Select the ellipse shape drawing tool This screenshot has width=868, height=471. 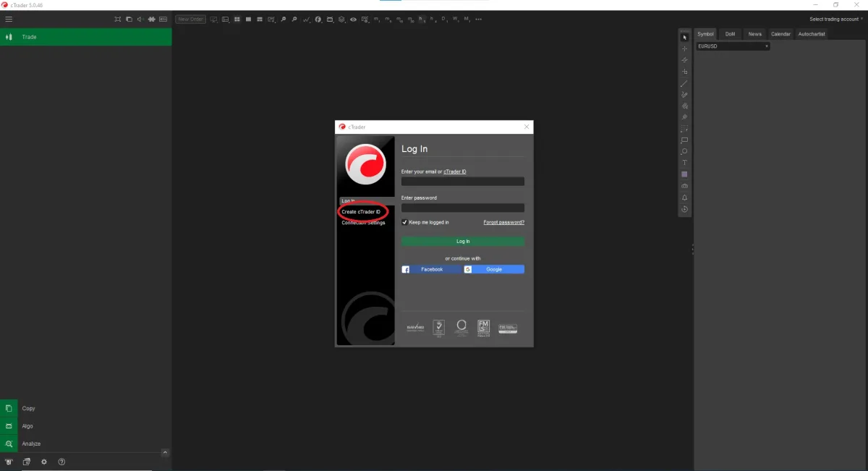(x=685, y=151)
